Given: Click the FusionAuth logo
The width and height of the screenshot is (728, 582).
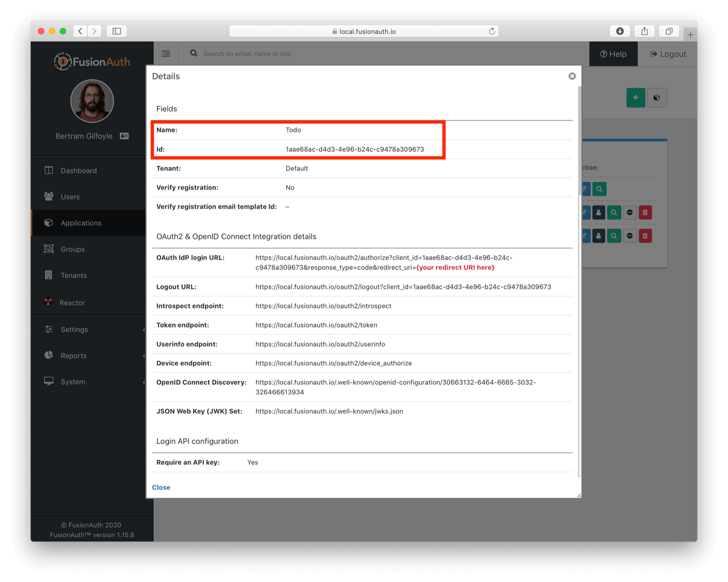Looking at the screenshot, I should coord(92,61).
